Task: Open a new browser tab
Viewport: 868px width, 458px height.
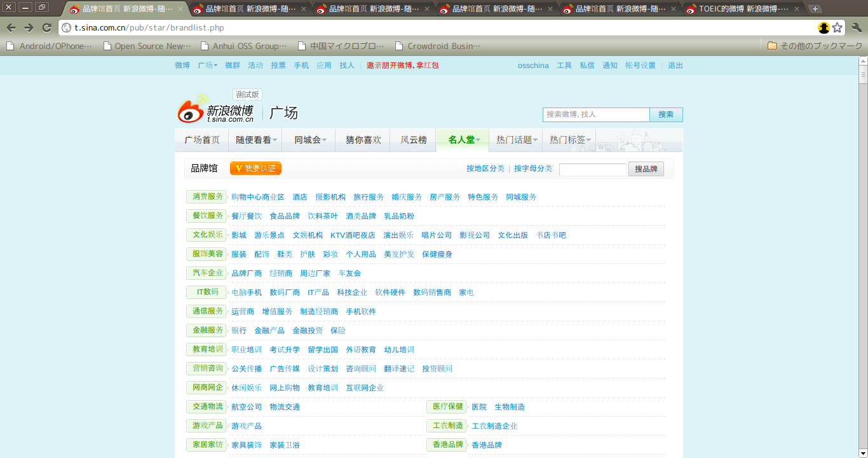Action: pos(815,9)
